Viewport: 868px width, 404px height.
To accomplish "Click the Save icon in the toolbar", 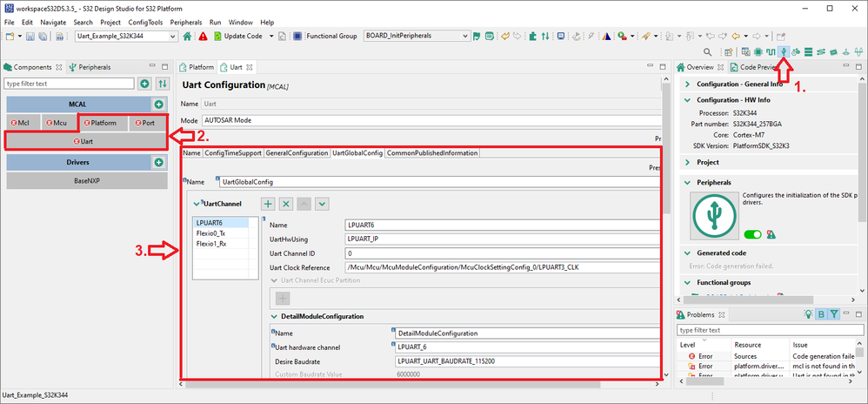I will (30, 36).
